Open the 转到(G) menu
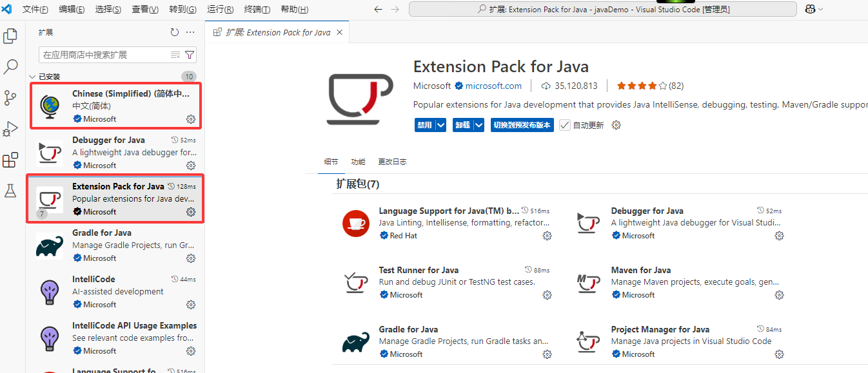The height and width of the screenshot is (373, 868). (183, 10)
